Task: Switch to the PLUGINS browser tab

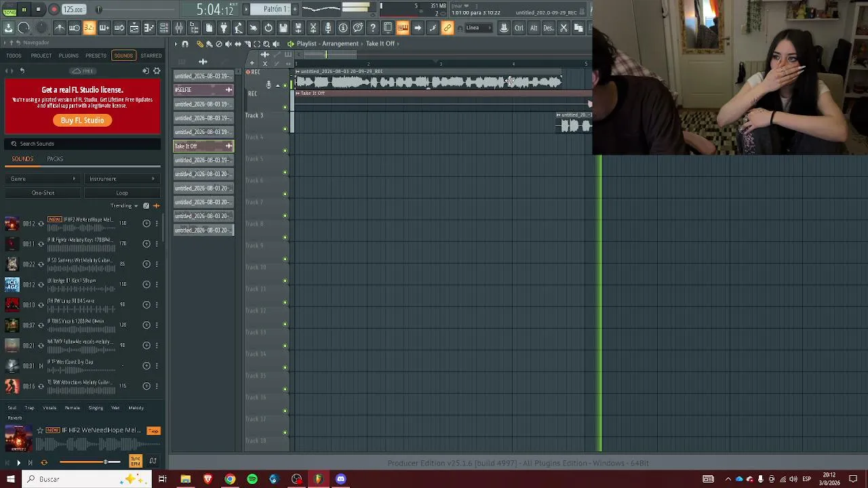Action: [x=68, y=56]
